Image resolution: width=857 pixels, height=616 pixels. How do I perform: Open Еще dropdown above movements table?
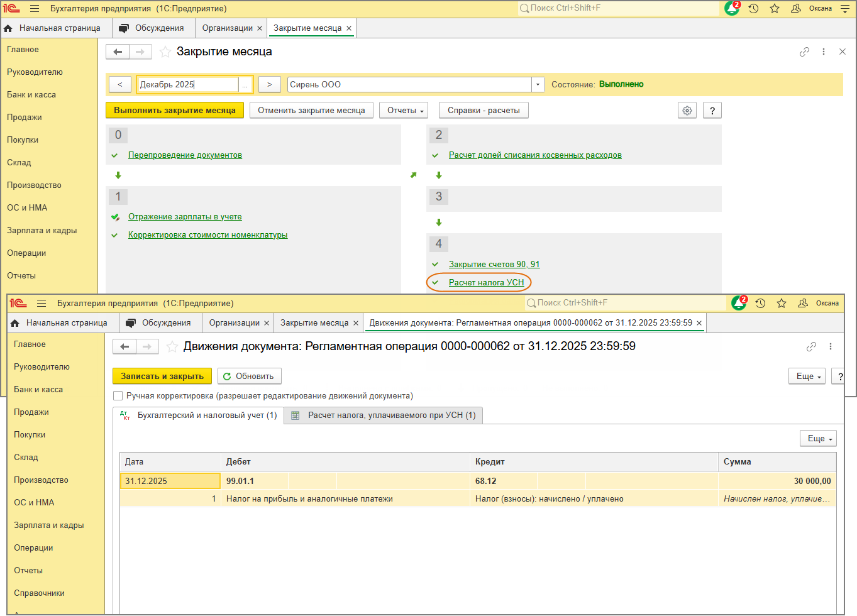click(818, 438)
